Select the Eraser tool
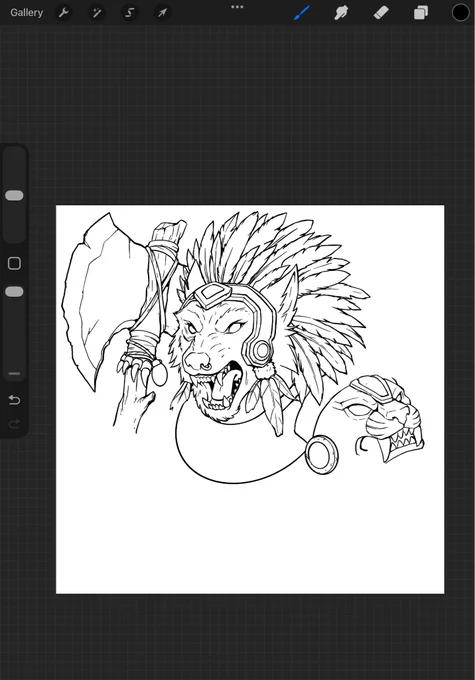The width and height of the screenshot is (475, 680). (381, 13)
